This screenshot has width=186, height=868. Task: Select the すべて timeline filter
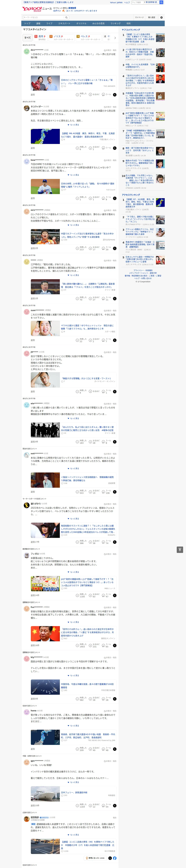[x=28, y=38]
